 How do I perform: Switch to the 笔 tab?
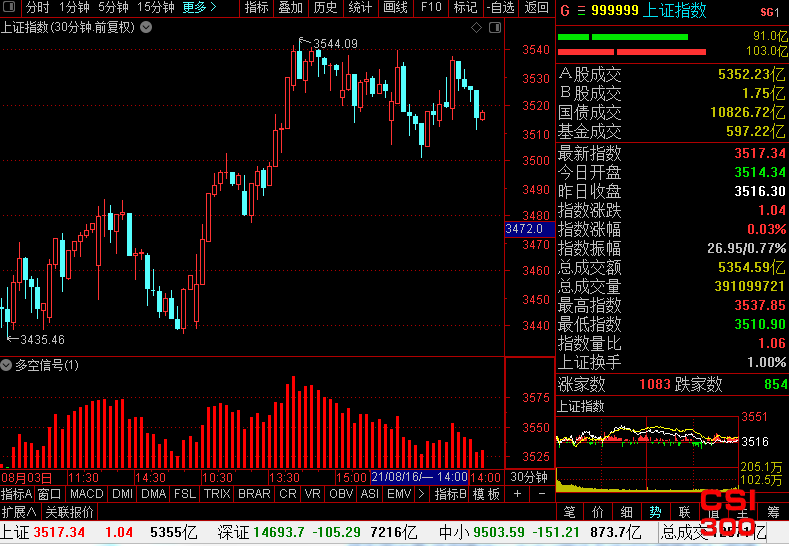[x=570, y=512]
